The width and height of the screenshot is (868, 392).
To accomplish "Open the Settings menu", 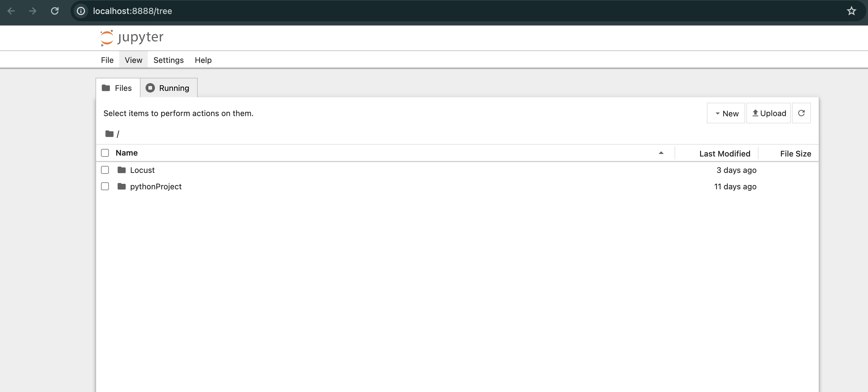I will pyautogui.click(x=168, y=60).
